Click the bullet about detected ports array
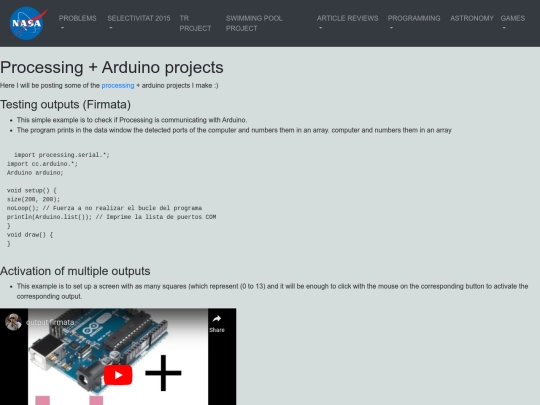Image resolution: width=540 pixels, height=405 pixels. pos(234,130)
